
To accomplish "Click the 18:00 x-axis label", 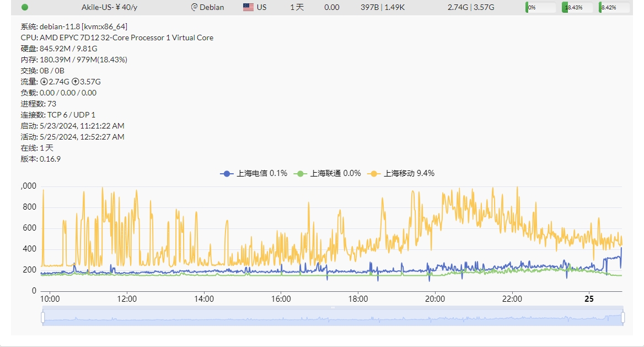I will coord(358,300).
